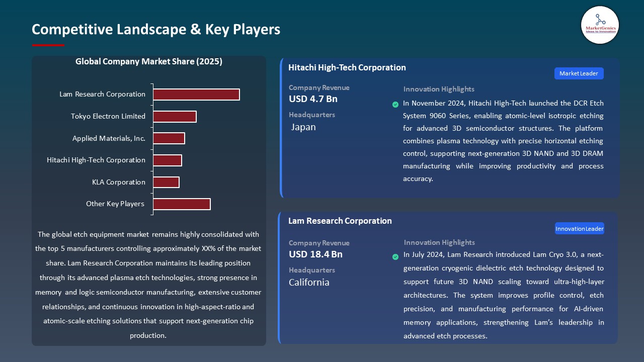Click the slide title Competitive Landscape & Key Players
The width and height of the screenshot is (644, 362).
(156, 29)
